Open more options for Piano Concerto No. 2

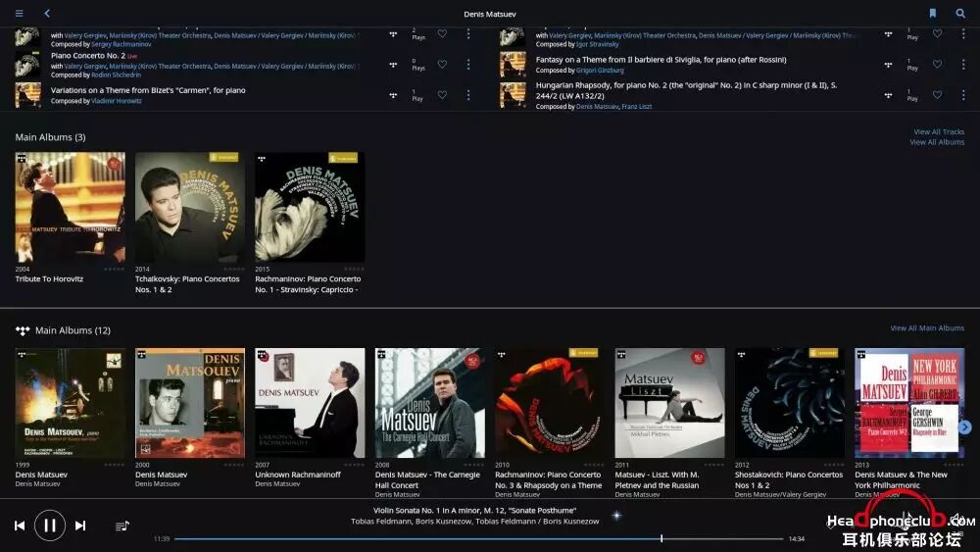[468, 65]
